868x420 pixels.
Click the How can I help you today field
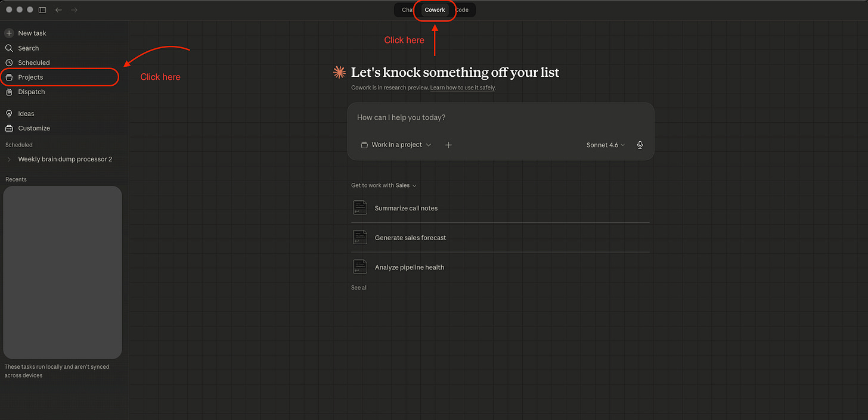501,117
